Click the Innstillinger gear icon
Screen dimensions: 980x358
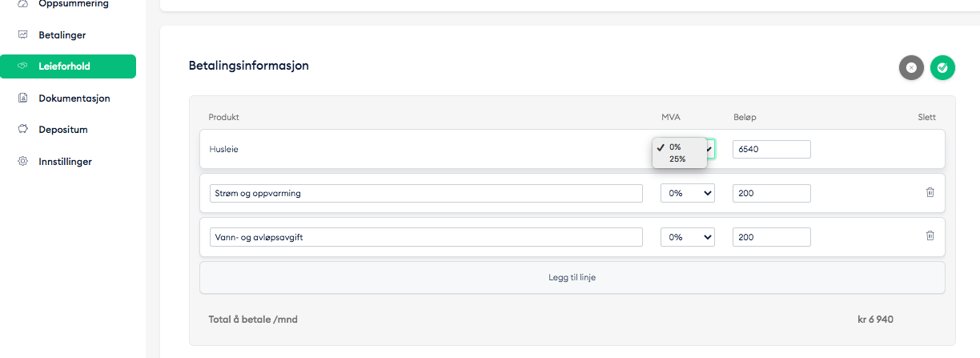tap(23, 162)
